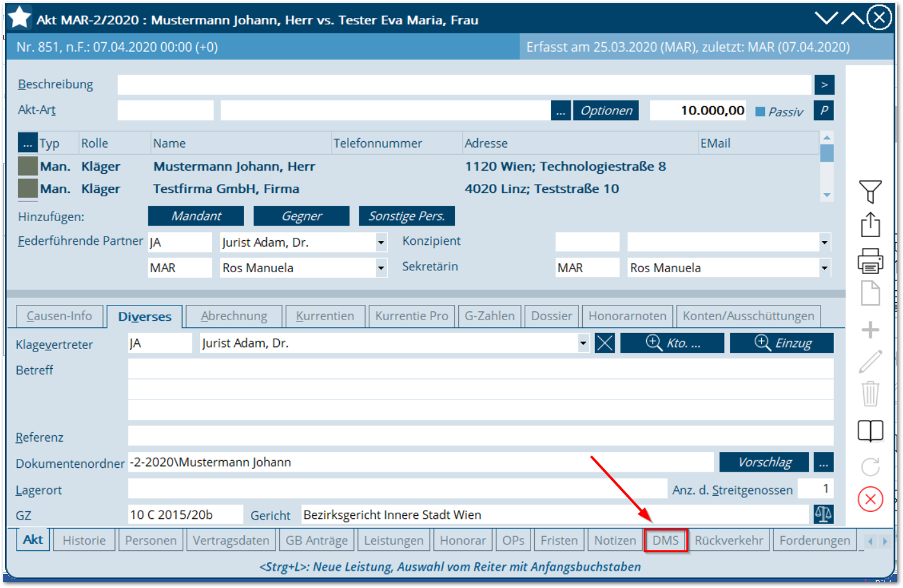Open the Notizen bottom tab
This screenshot has height=588, width=903.
[x=615, y=540]
